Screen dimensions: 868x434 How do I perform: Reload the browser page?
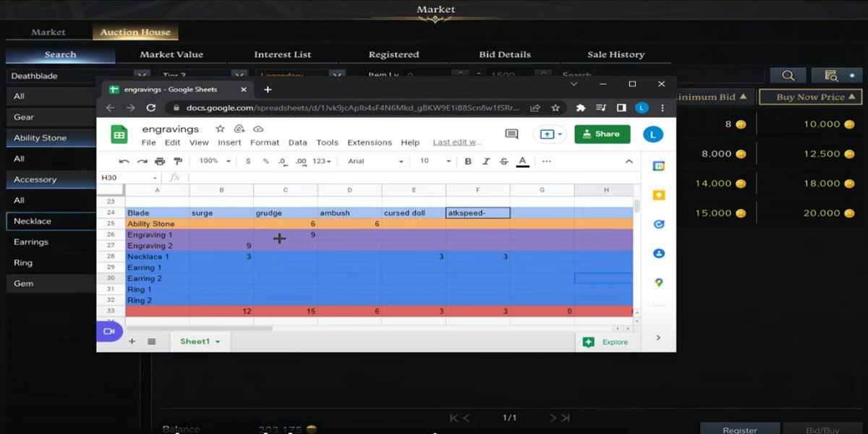(150, 108)
